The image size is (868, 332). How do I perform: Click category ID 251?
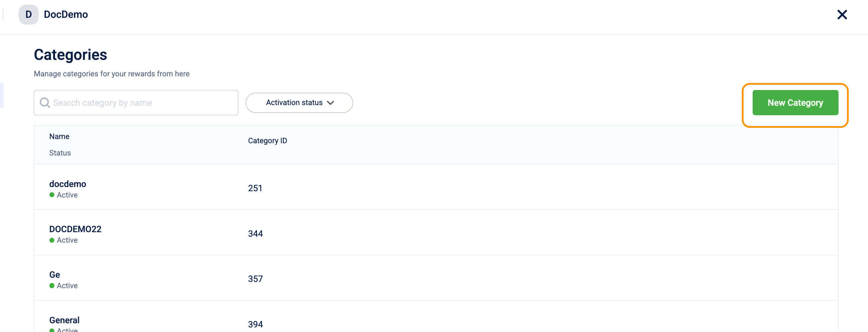coord(255,188)
